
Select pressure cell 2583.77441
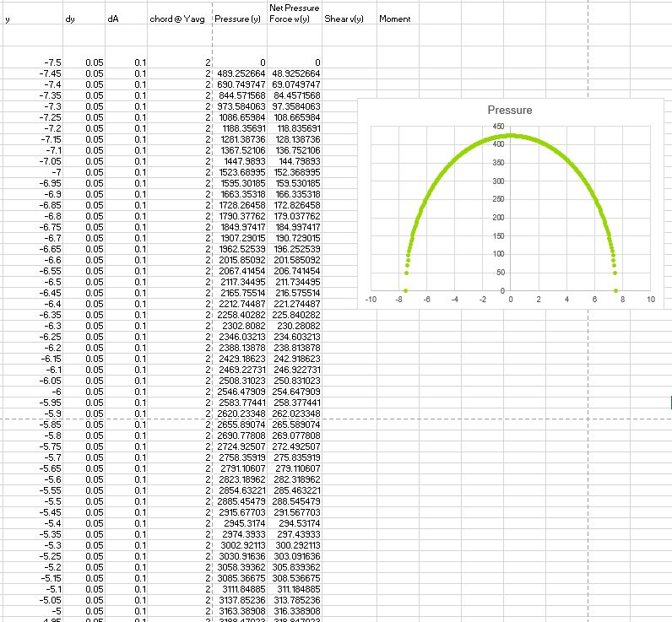coord(240,403)
